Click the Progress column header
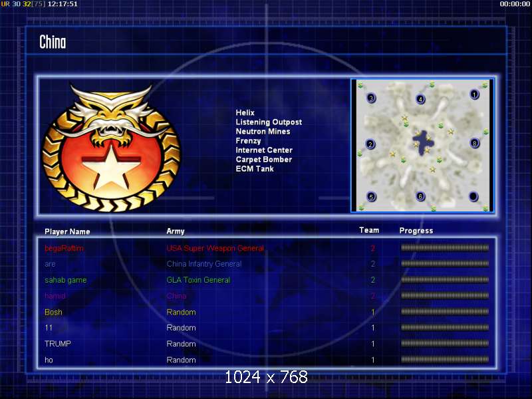This screenshot has width=532, height=399. 416,231
